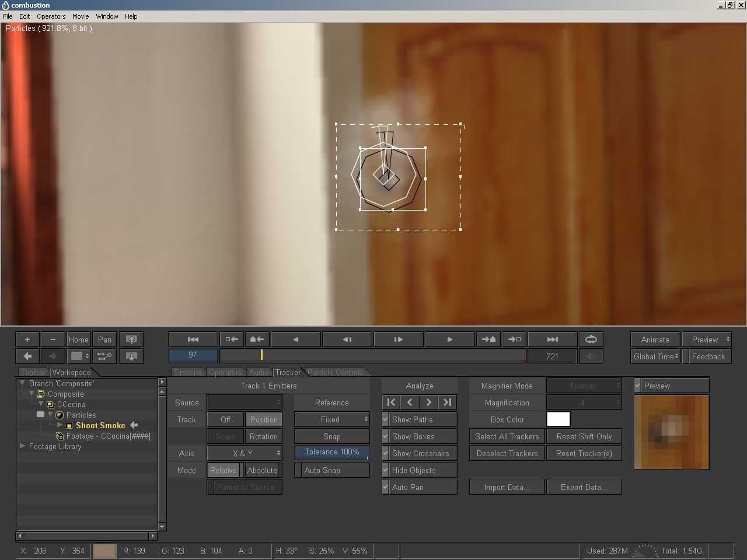
Task: Go to the clip's in-point marker
Action: click(x=232, y=339)
